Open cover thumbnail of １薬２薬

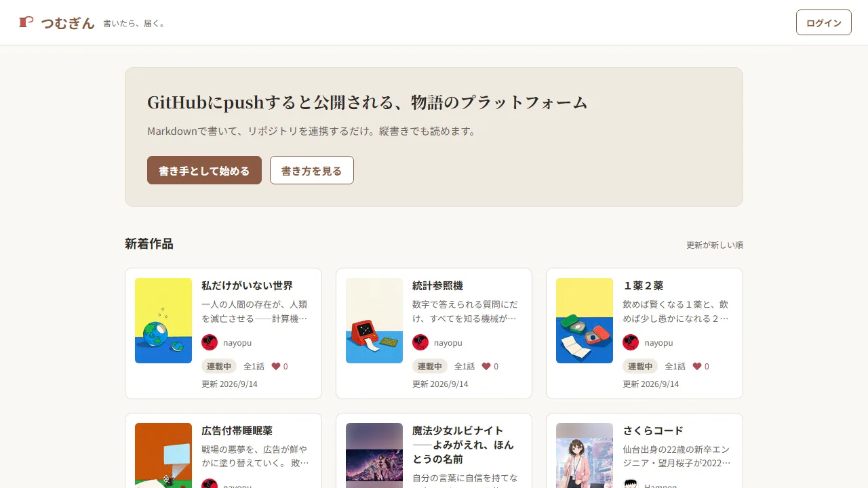585,321
